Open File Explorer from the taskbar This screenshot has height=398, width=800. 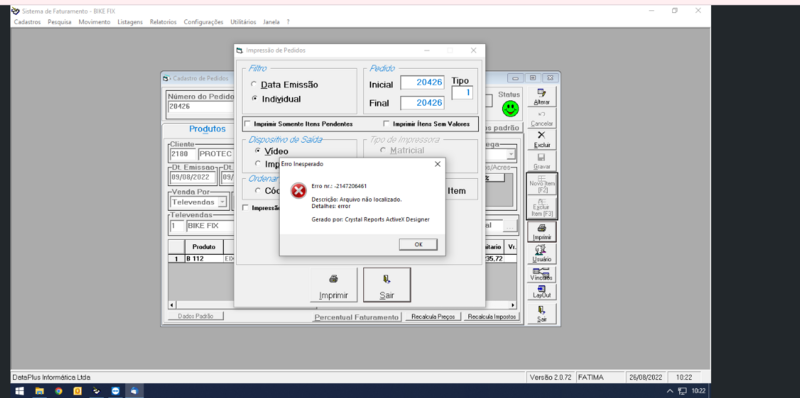click(39, 391)
